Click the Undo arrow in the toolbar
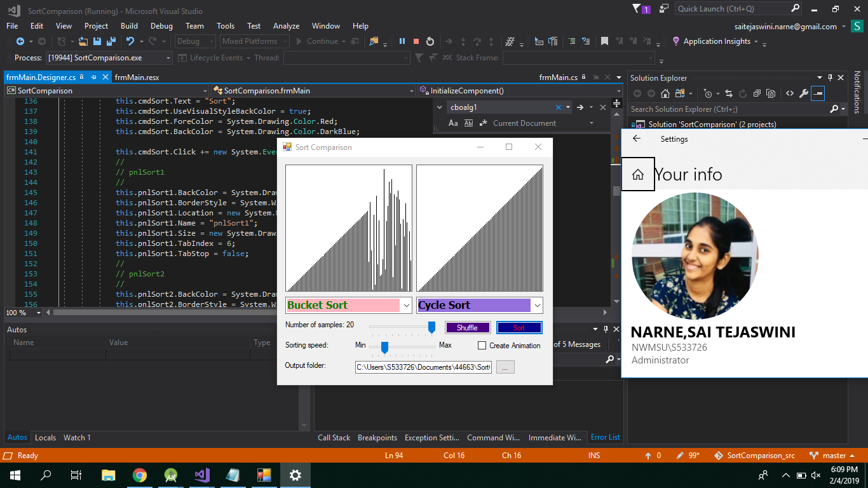This screenshot has width=868, height=488. point(130,41)
